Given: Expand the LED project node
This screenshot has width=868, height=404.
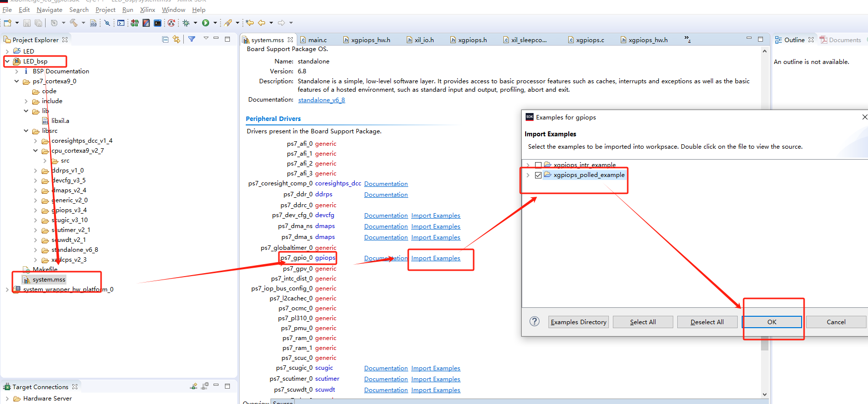Looking at the screenshot, I should [7, 51].
